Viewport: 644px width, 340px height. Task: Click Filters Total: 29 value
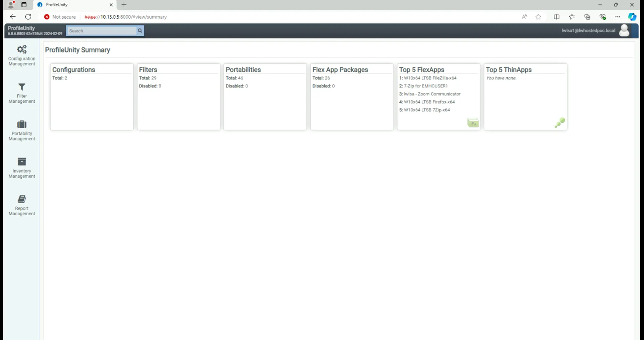tap(147, 78)
